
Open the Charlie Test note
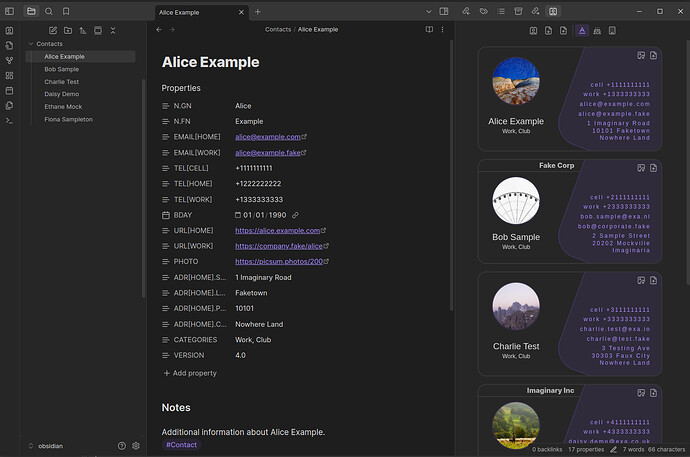(62, 82)
